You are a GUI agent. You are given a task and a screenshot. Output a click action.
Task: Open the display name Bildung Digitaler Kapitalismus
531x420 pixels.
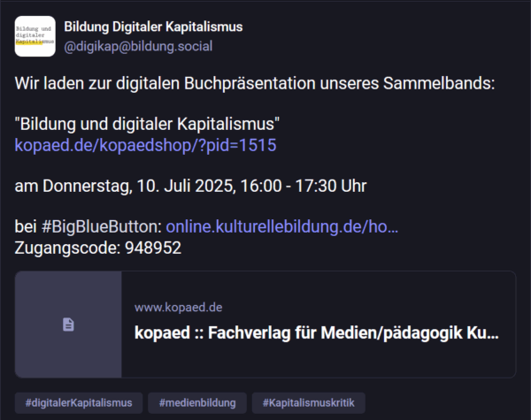[x=153, y=27]
